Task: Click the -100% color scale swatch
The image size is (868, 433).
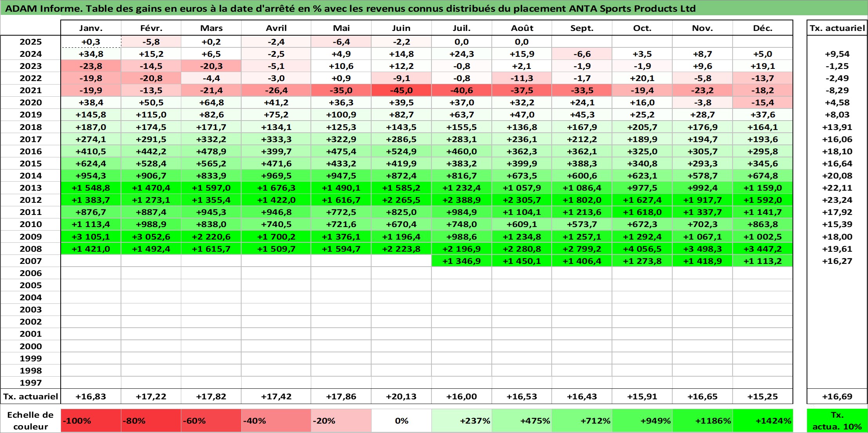Action: click(x=91, y=421)
